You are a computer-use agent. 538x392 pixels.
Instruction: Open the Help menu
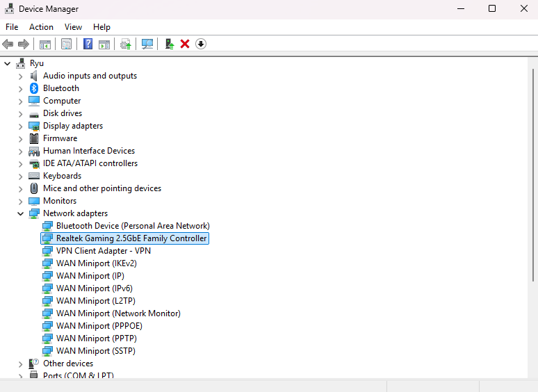pyautogui.click(x=101, y=27)
